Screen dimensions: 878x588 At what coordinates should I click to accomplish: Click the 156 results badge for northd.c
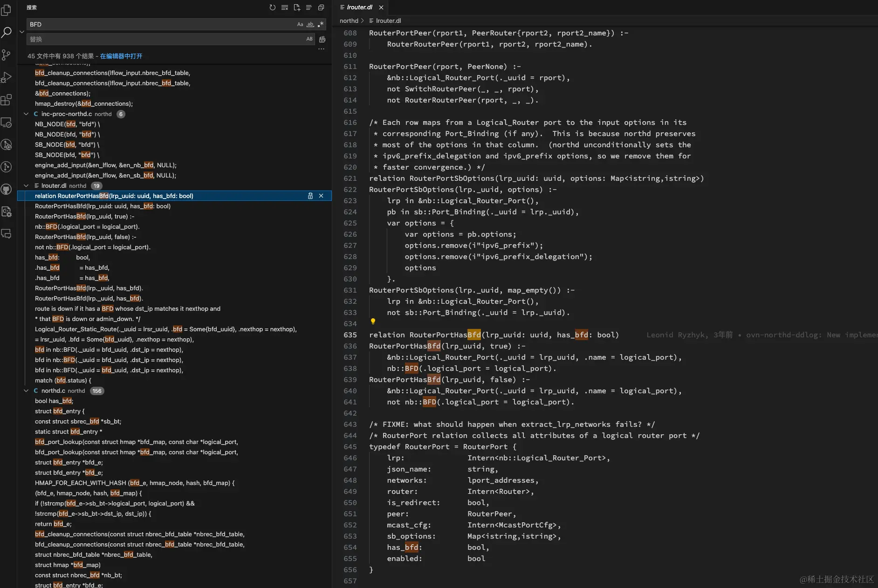point(97,391)
